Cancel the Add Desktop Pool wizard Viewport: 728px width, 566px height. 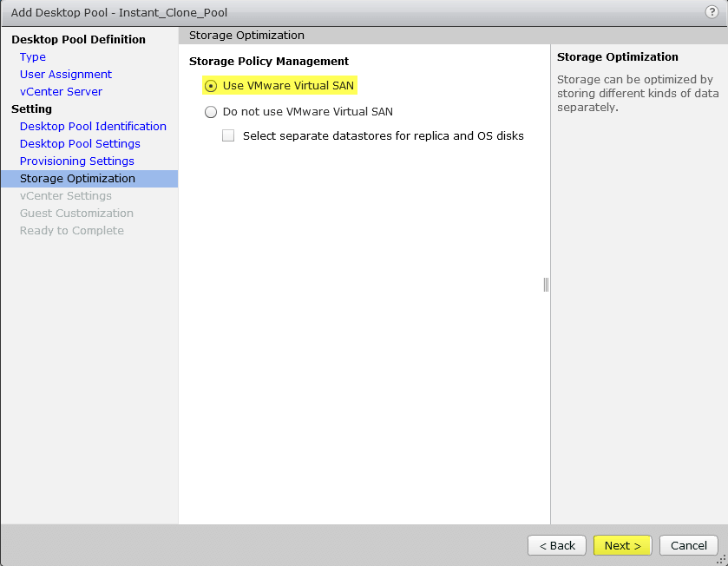click(689, 545)
